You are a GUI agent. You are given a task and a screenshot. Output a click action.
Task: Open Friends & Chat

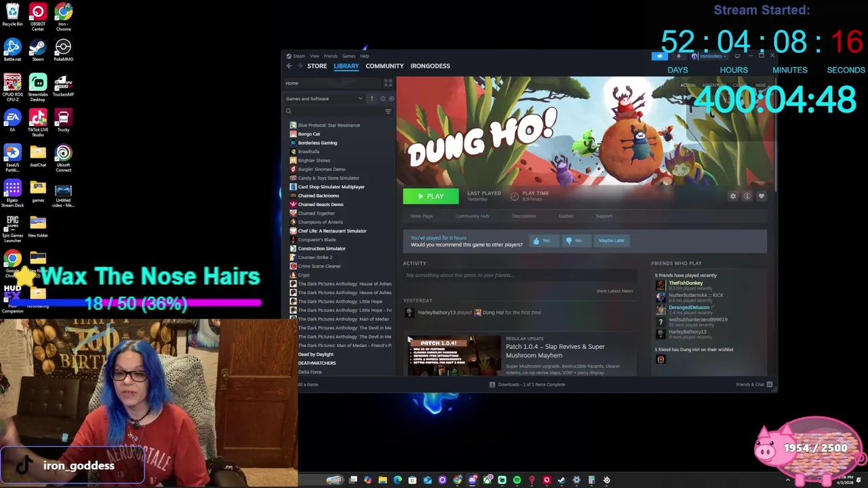(753, 384)
